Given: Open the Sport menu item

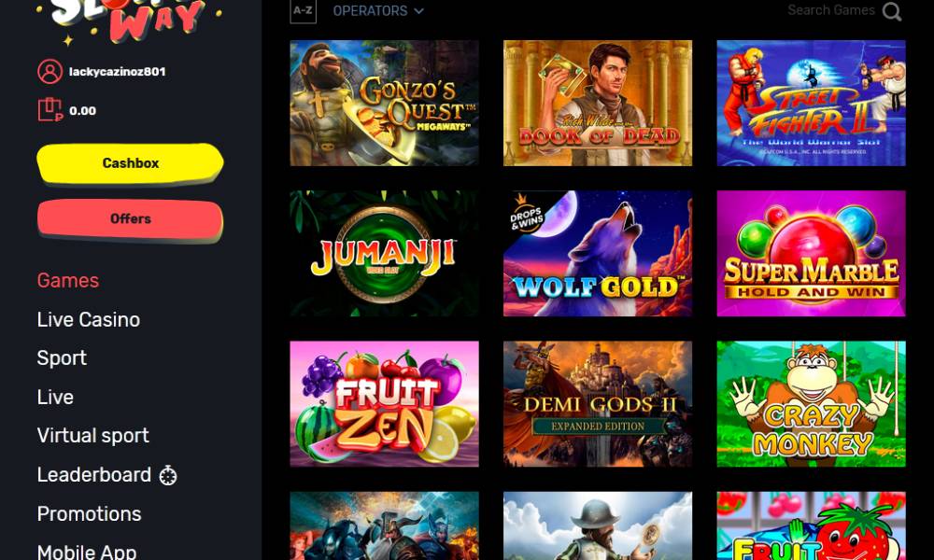Looking at the screenshot, I should tap(62, 358).
